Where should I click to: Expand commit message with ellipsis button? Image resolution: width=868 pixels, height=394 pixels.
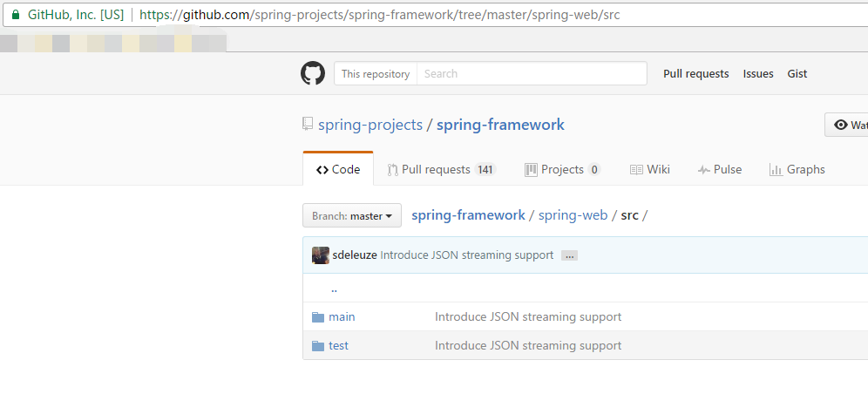(569, 255)
